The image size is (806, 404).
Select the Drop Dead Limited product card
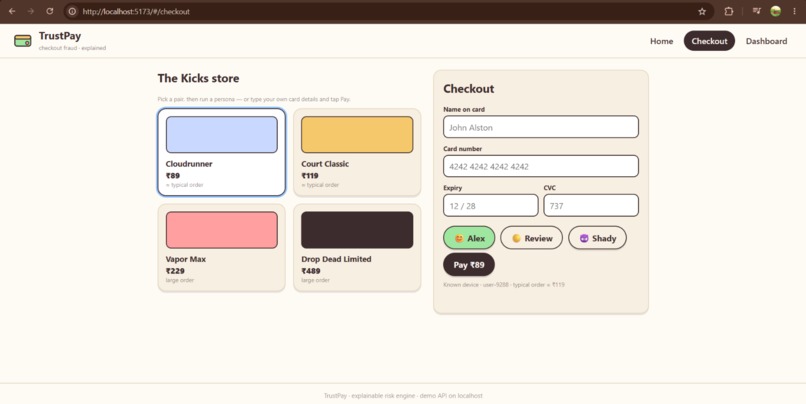[x=357, y=248]
